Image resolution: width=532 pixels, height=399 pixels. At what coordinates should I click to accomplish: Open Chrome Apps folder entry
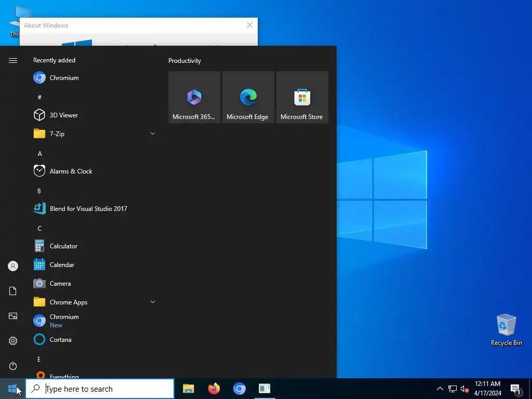(x=95, y=302)
